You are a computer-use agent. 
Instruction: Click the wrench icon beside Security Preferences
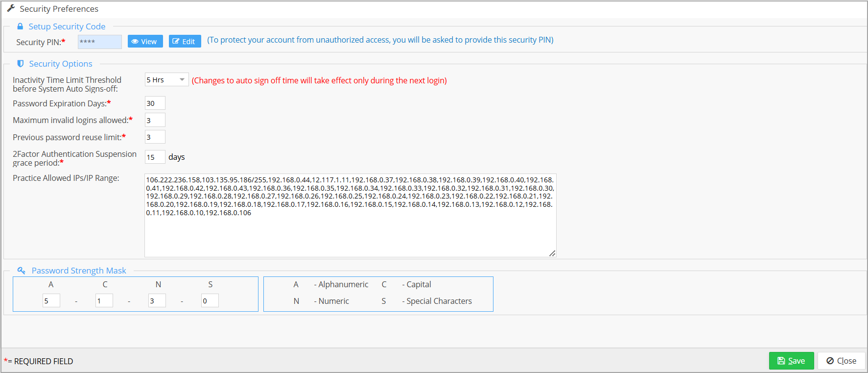11,8
